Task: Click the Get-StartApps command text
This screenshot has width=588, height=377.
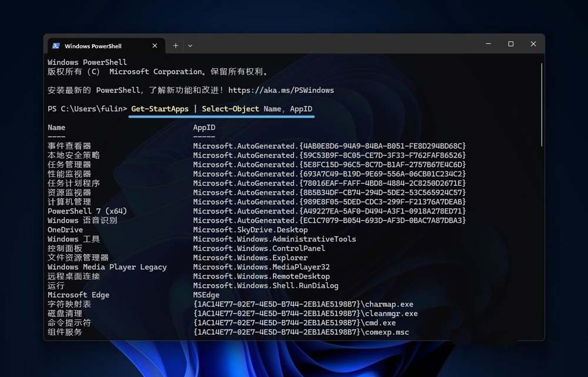Action: (x=160, y=109)
